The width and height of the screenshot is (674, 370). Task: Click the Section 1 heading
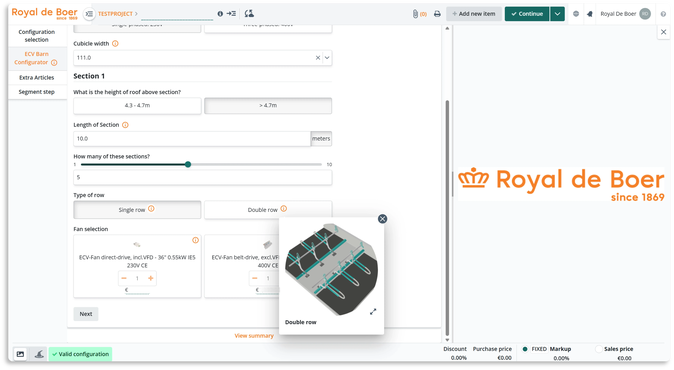89,76
